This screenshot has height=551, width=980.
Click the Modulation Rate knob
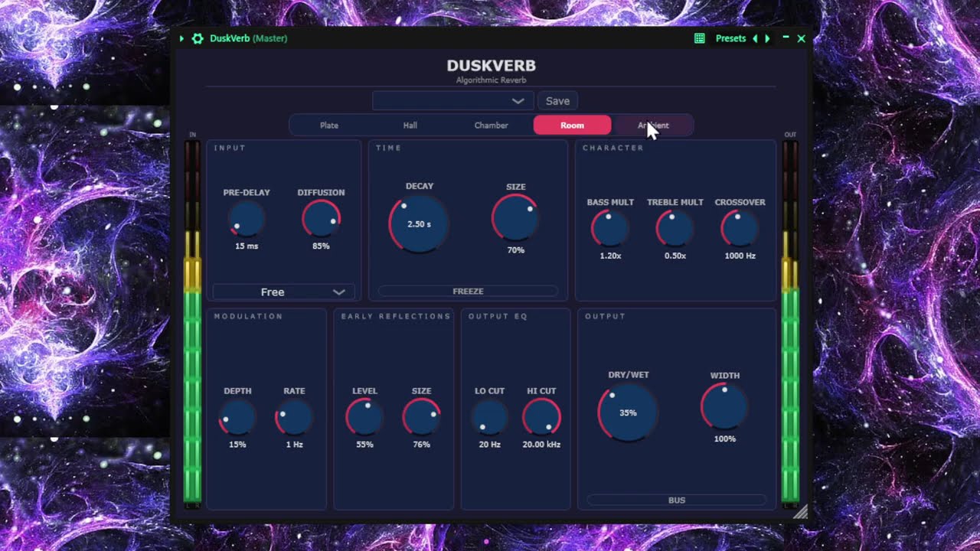pyautogui.click(x=294, y=418)
